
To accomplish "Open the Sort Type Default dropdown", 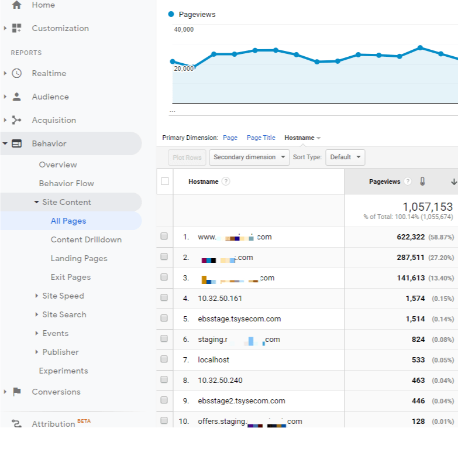I will tap(345, 157).
